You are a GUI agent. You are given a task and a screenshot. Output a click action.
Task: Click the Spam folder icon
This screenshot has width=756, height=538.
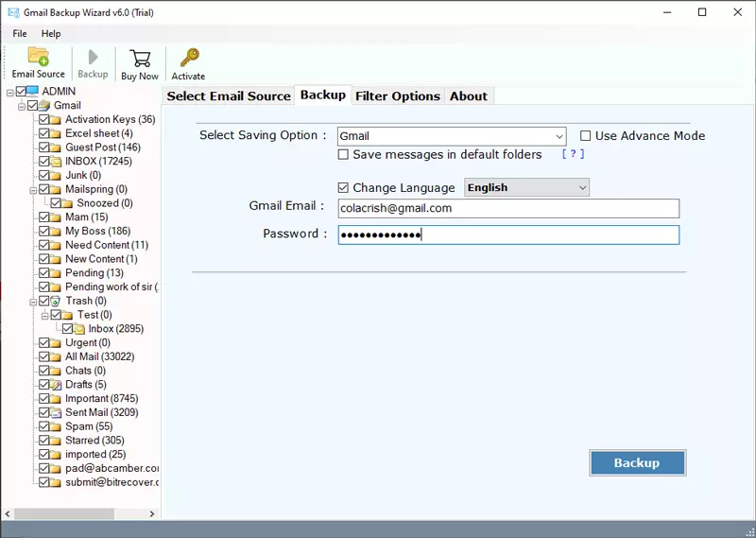pyautogui.click(x=56, y=426)
